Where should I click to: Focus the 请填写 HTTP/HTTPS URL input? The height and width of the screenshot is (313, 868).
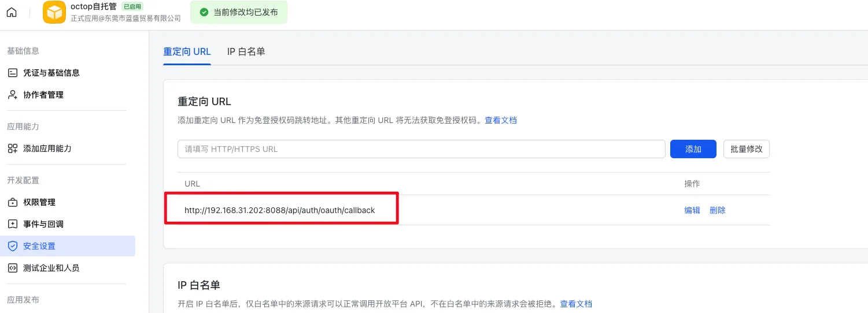click(x=422, y=149)
